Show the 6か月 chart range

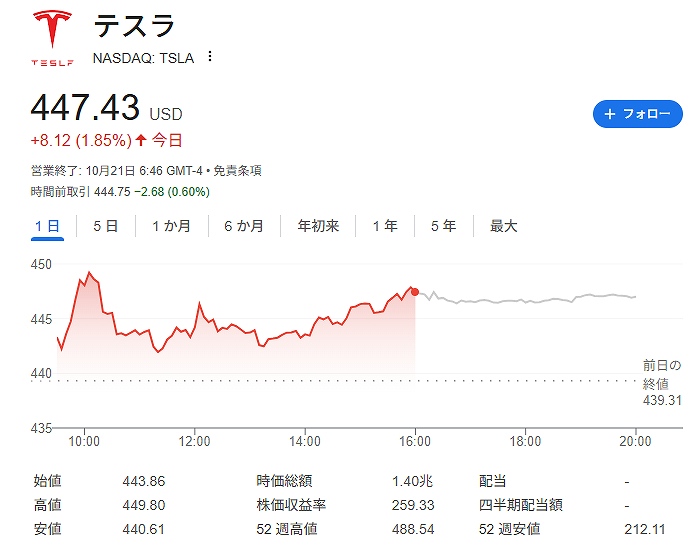(x=243, y=227)
